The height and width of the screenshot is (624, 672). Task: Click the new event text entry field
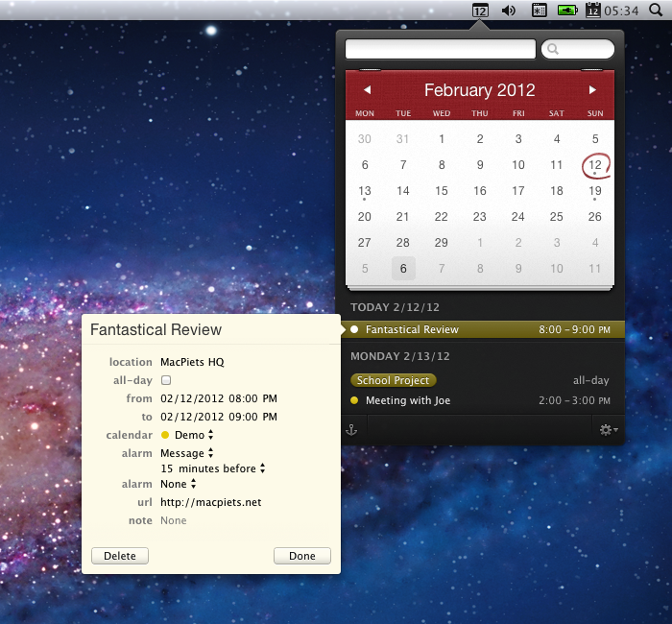(441, 49)
